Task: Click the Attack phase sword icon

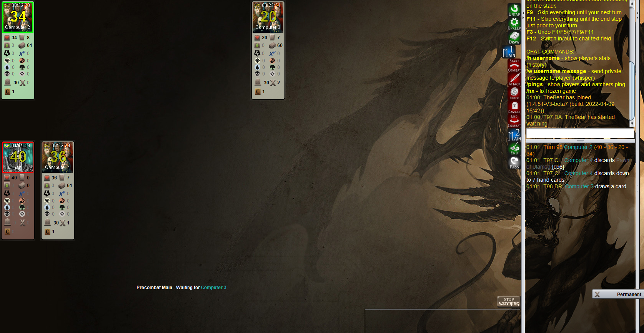Action: 514,79
